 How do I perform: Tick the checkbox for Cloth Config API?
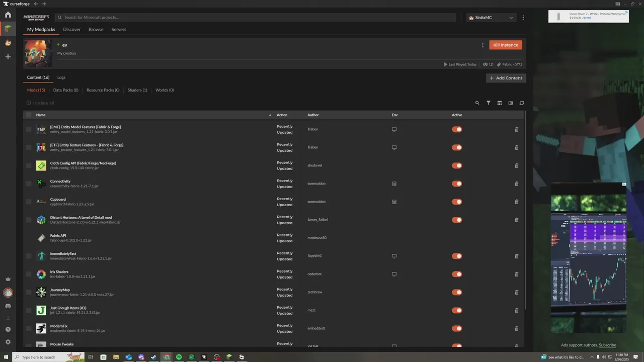tap(29, 165)
